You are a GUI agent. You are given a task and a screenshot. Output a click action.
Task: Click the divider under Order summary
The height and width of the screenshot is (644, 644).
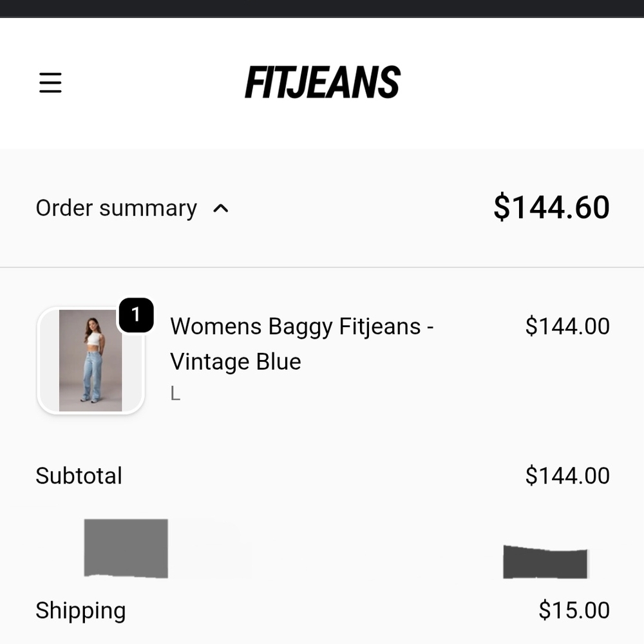[x=322, y=267]
